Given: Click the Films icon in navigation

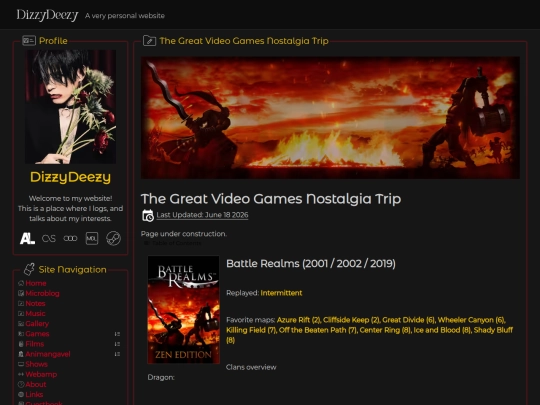Looking at the screenshot, I should click(x=21, y=344).
